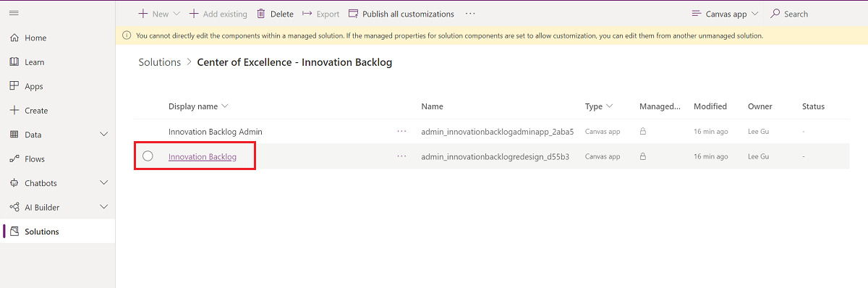This screenshot has height=288, width=868.
Task: Select Solutions in the sidebar
Action: pyautogui.click(x=42, y=232)
